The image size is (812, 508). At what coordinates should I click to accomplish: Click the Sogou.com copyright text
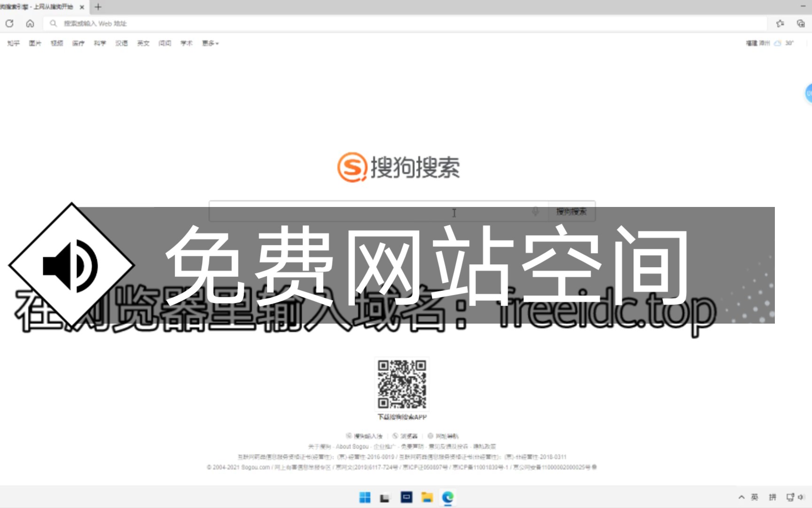[238, 467]
